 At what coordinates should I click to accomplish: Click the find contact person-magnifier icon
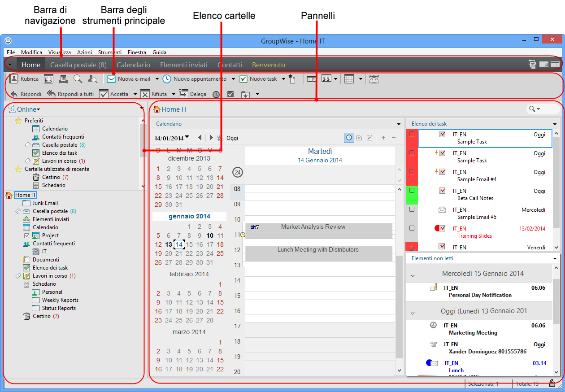click(x=93, y=79)
